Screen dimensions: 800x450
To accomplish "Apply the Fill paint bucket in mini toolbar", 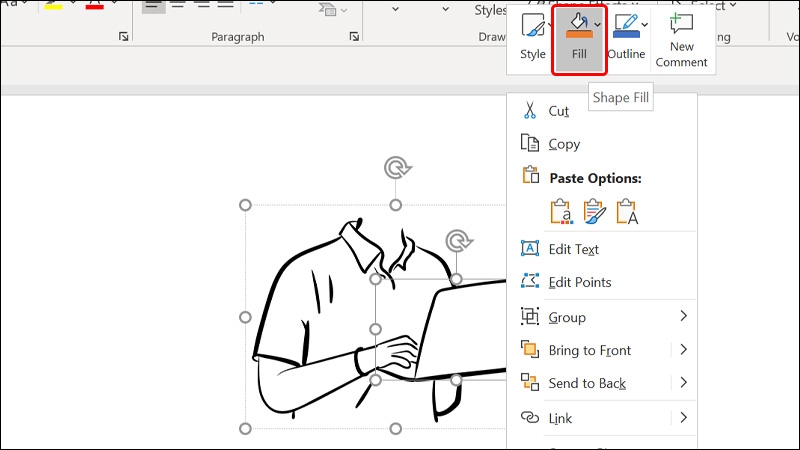I will point(579,37).
